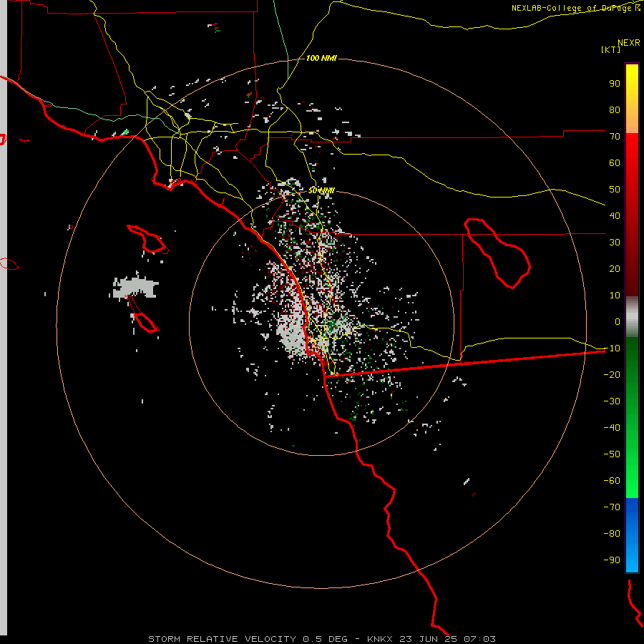
Task: Click the -40 value on the velocity scale
Action: (612, 428)
